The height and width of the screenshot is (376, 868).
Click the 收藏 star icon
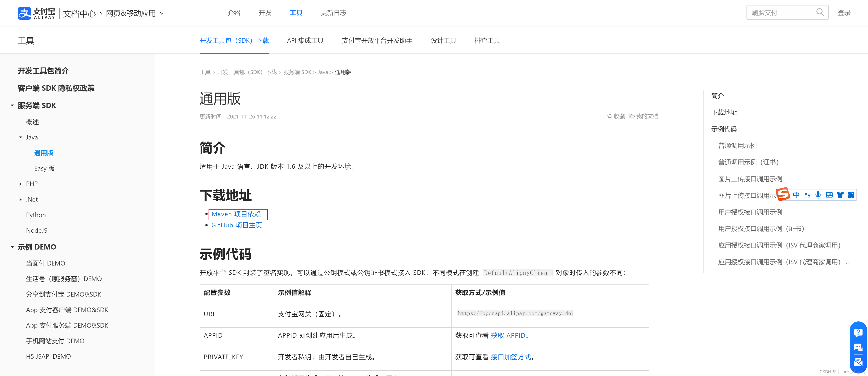point(610,116)
